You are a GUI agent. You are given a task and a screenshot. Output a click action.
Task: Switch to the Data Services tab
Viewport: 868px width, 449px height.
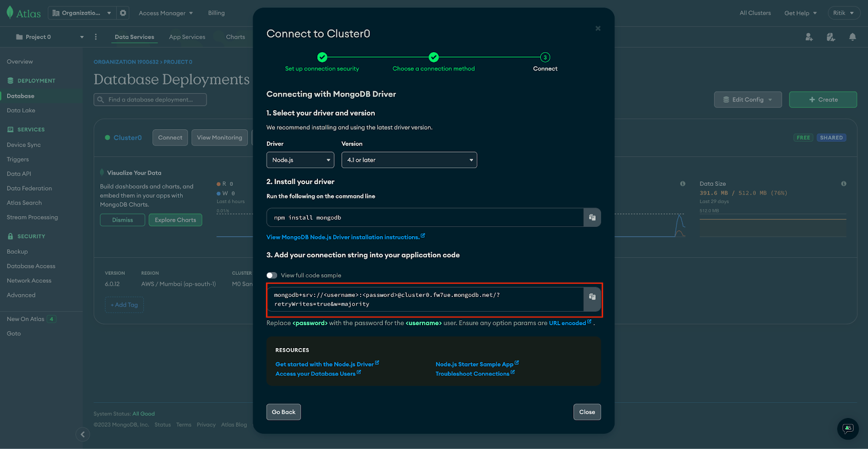pos(135,37)
